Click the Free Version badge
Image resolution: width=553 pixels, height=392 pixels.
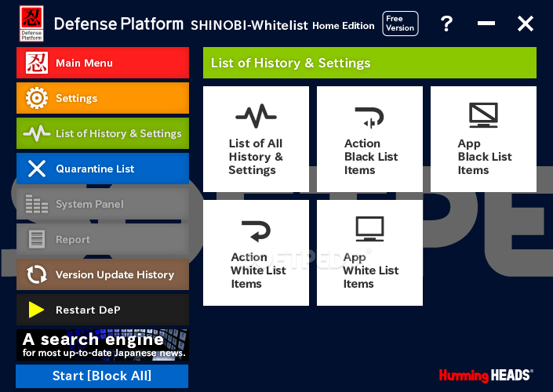[x=400, y=24]
